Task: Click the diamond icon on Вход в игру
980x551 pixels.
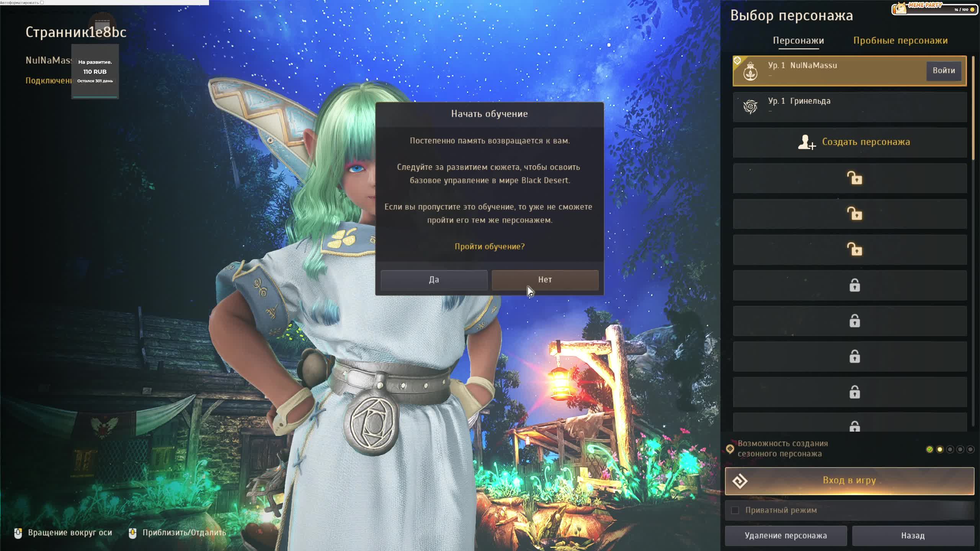Action: point(740,481)
